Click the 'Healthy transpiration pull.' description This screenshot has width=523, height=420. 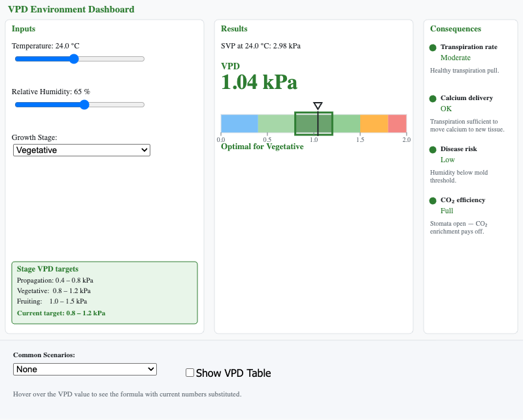[464, 71]
